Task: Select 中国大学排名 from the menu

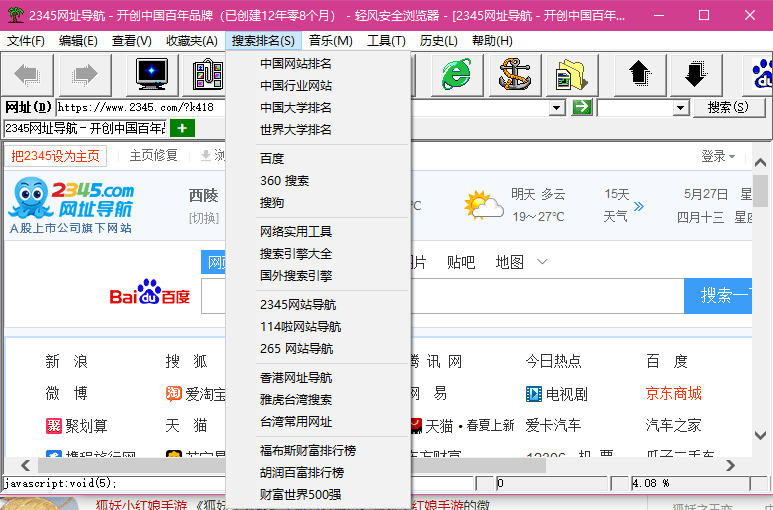Action: tap(296, 107)
